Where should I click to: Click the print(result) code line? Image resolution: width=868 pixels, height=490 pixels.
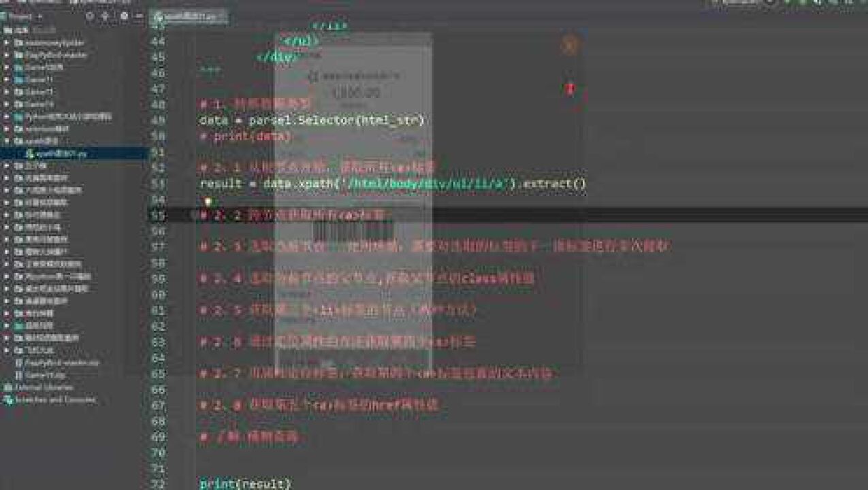(x=245, y=484)
